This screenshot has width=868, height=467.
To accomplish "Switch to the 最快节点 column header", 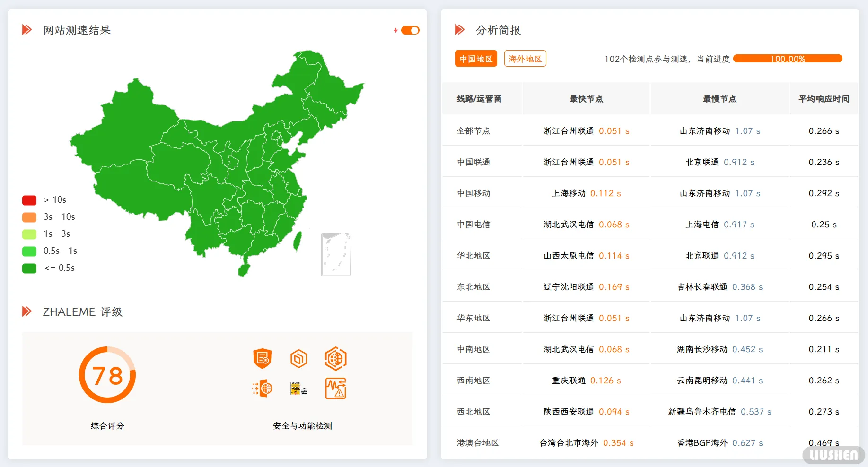I will (586, 98).
